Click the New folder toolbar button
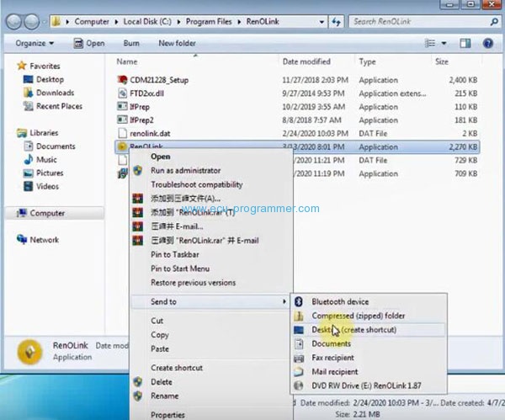The image size is (505, 420). [x=177, y=43]
